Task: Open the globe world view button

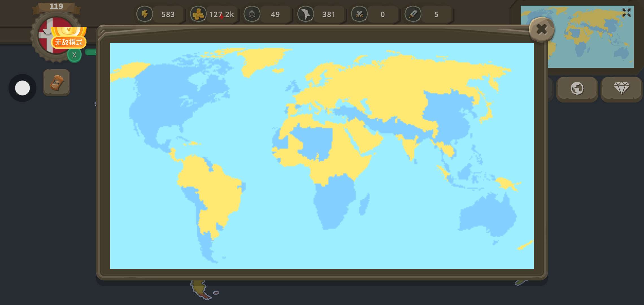Action: click(x=577, y=88)
